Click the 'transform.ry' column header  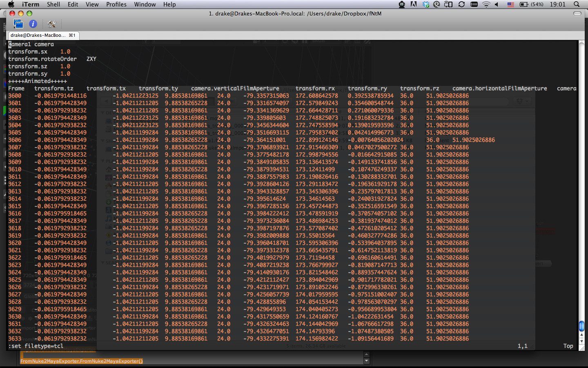[367, 88]
